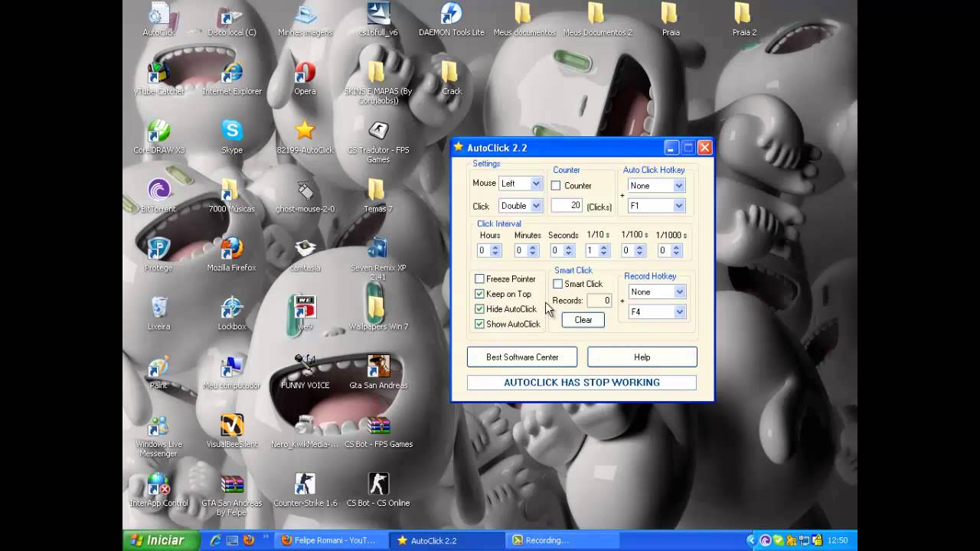Image resolution: width=980 pixels, height=551 pixels.
Task: Open the Gta San Andreas shortcut
Action: (378, 368)
